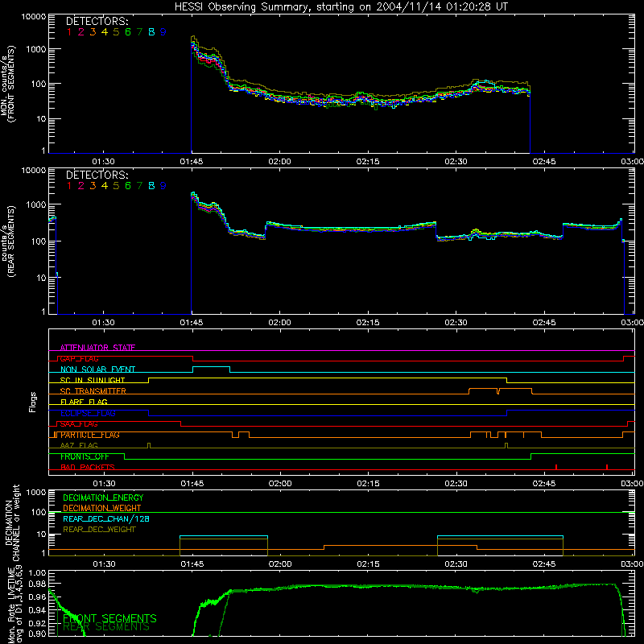Click the GAP_FLAG label
This screenshot has height=644, width=644.
(79, 358)
